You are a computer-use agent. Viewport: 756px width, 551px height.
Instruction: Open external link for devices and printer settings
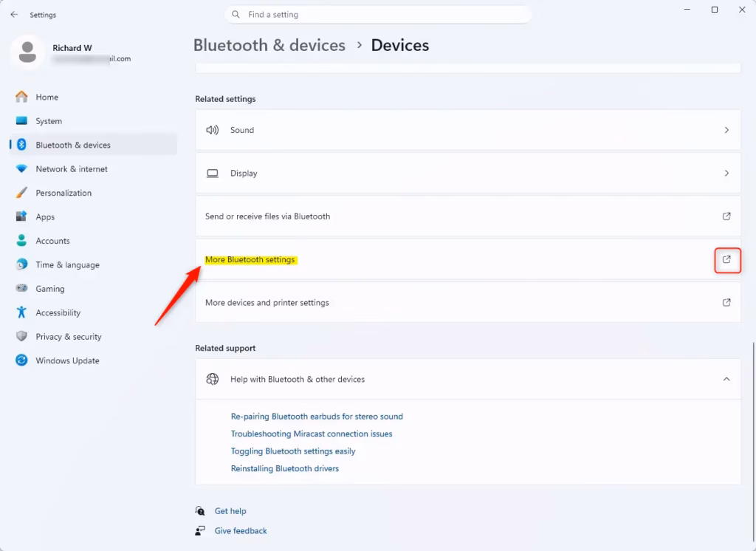point(726,303)
